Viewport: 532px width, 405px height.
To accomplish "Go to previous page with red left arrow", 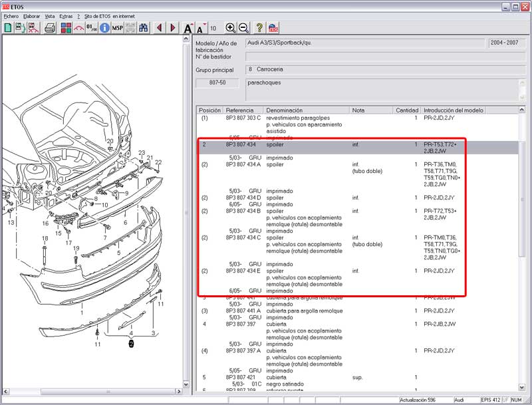I will (x=160, y=28).
